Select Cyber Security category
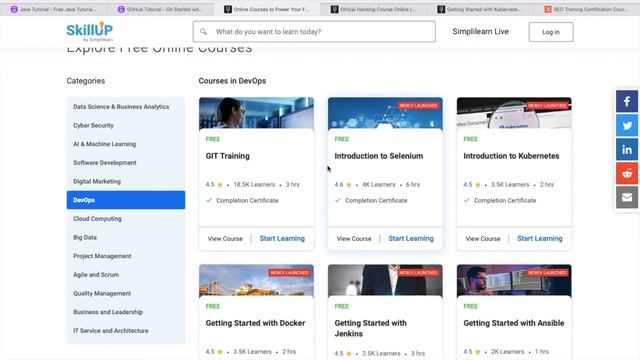This screenshot has width=640, height=360. pyautogui.click(x=126, y=125)
